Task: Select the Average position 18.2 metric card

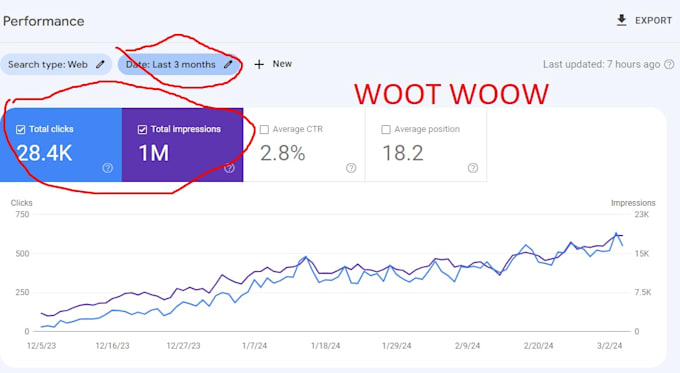Action: [x=426, y=144]
